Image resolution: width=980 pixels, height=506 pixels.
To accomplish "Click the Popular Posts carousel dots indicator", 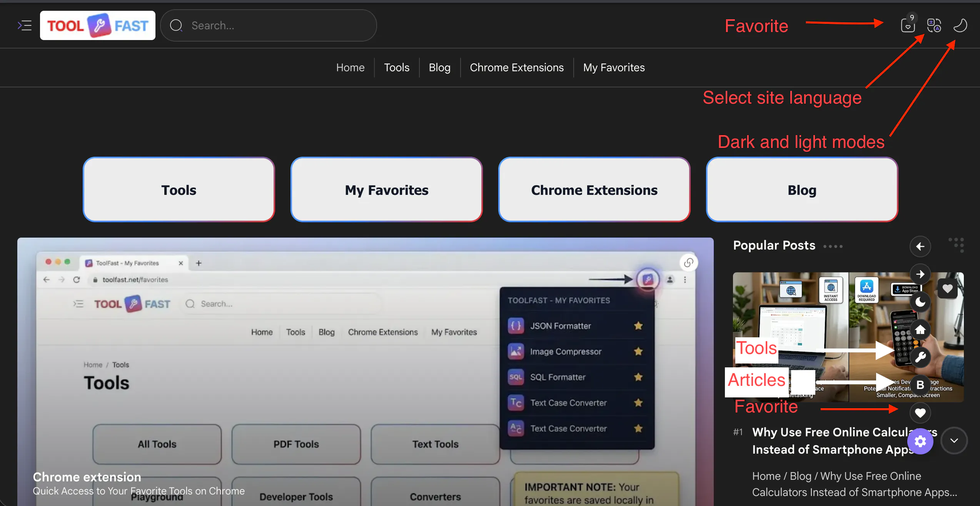I will coord(833,246).
